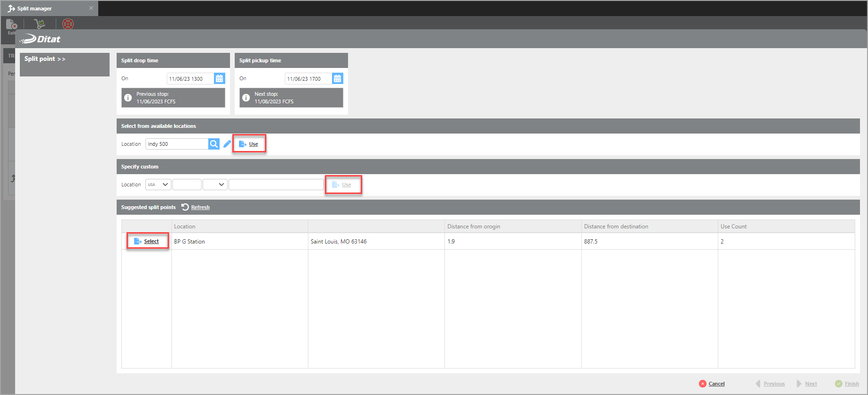Click the Next stop info icon
The height and width of the screenshot is (395, 868).
click(246, 98)
